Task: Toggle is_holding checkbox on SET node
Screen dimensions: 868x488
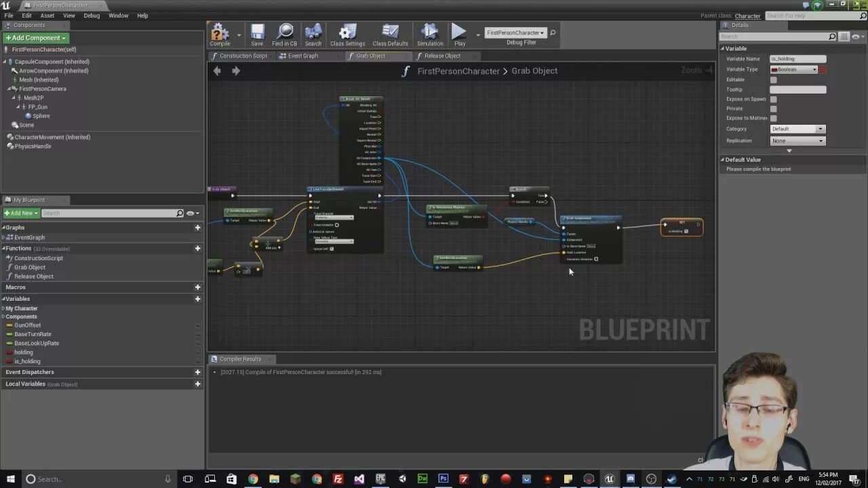Action: tap(686, 231)
